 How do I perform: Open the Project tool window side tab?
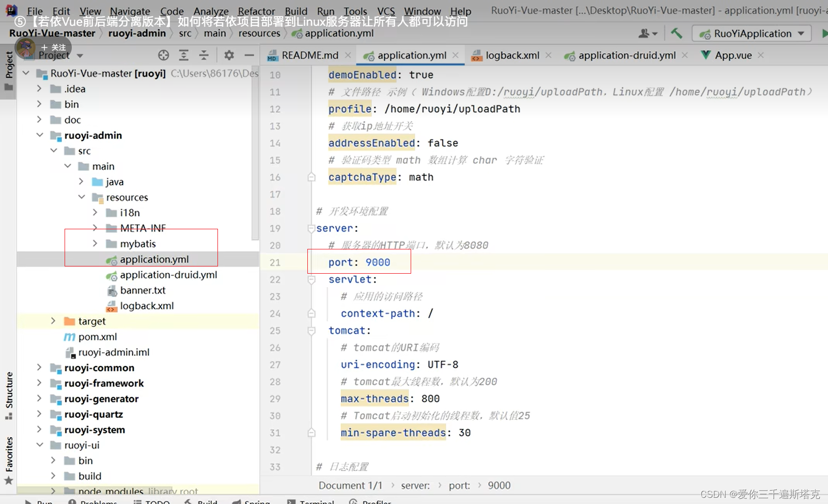pos(9,71)
